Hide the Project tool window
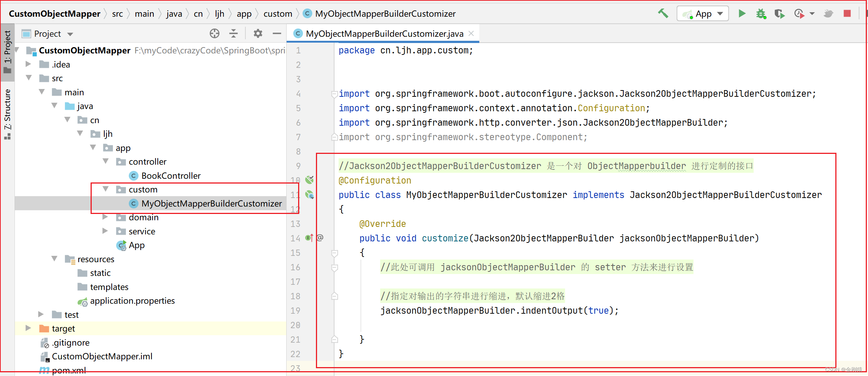 [x=277, y=34]
